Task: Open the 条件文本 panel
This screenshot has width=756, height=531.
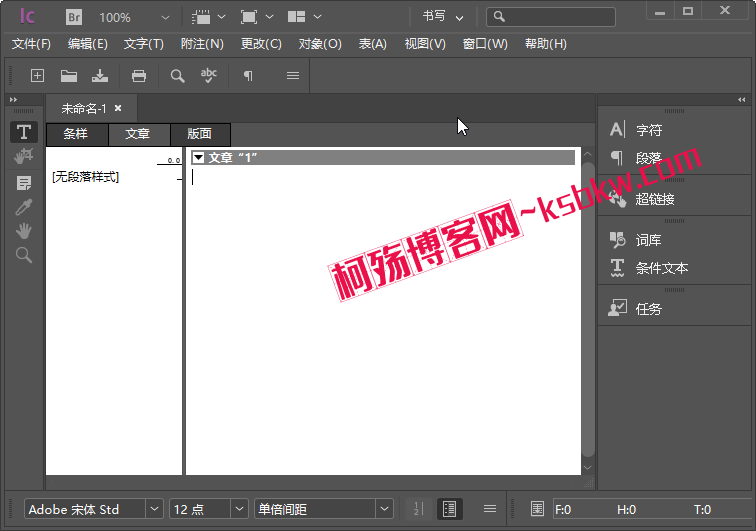Action: [x=648, y=268]
